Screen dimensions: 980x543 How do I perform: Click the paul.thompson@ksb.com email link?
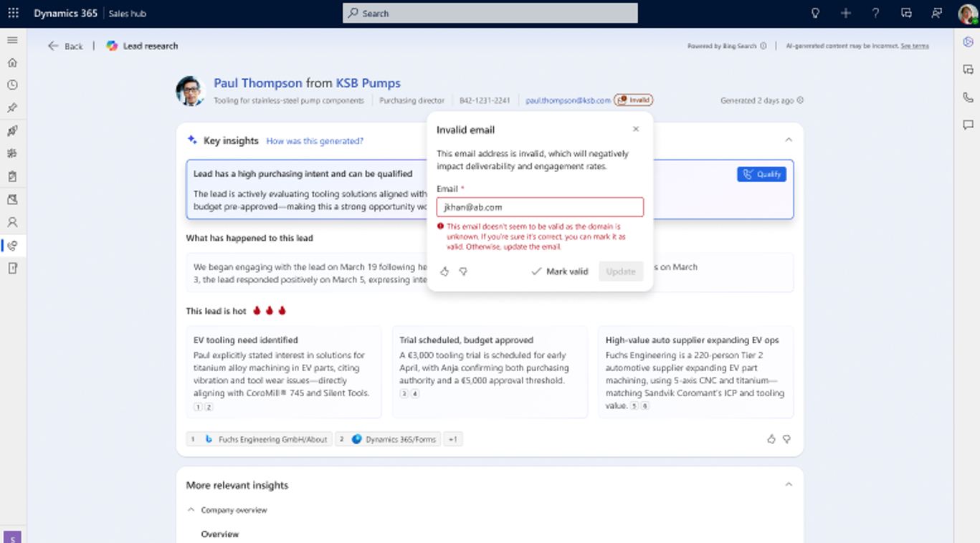click(568, 100)
